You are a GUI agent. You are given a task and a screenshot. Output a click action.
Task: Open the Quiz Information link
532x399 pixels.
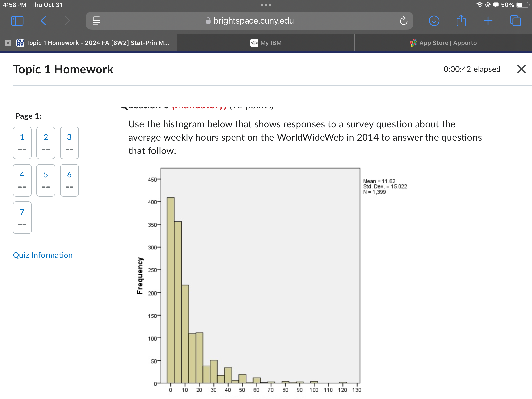[x=43, y=255]
